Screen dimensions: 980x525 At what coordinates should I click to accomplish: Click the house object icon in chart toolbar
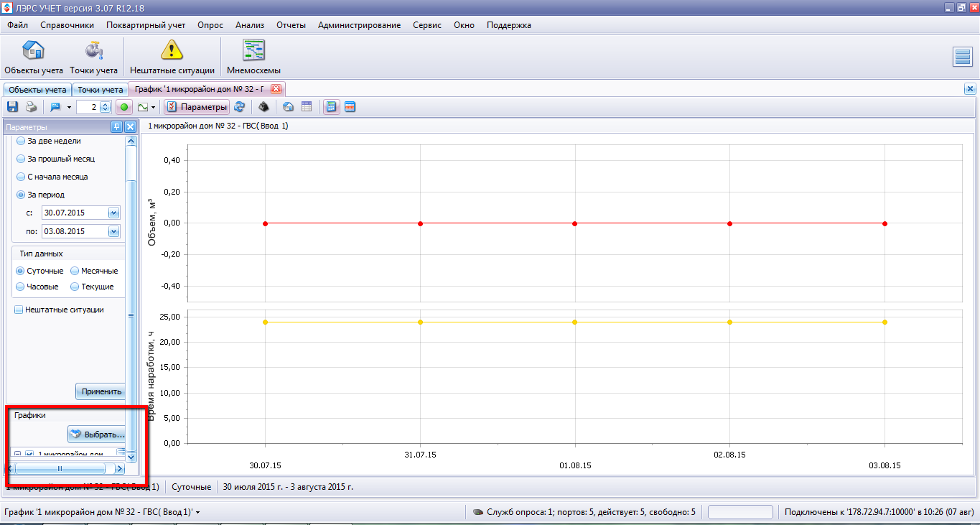pos(288,107)
